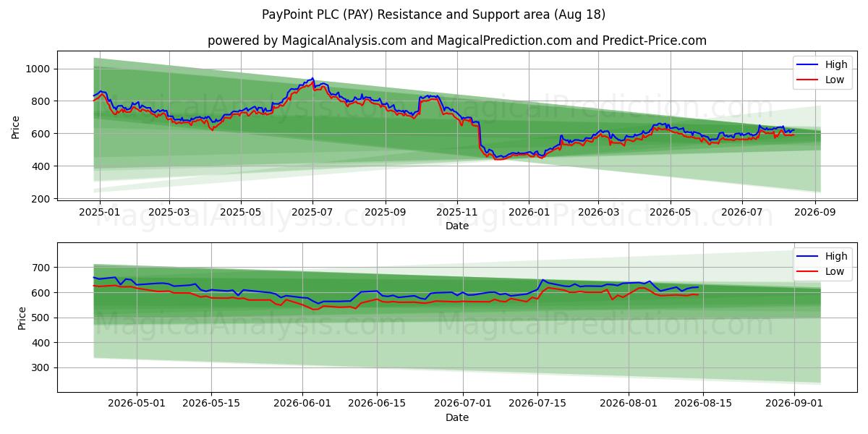The image size is (868, 434).
Task: Click the "2026-07-15" date tick label
Action: click(537, 405)
